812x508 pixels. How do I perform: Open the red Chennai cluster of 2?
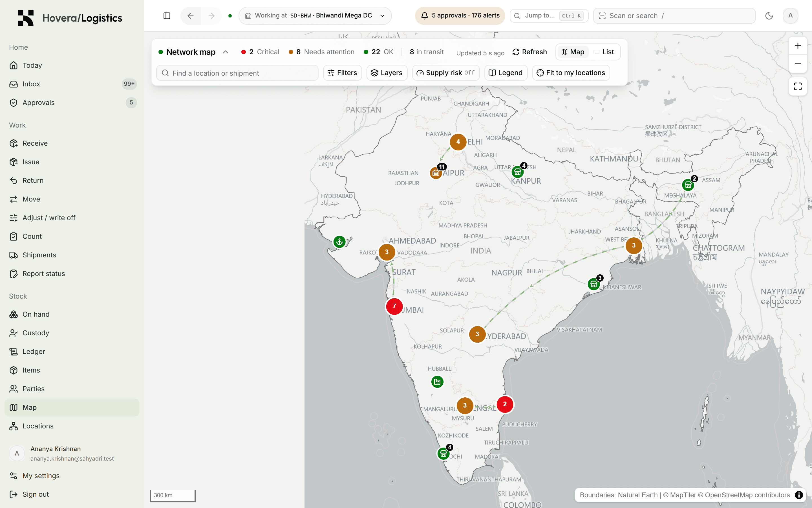pyautogui.click(x=505, y=404)
